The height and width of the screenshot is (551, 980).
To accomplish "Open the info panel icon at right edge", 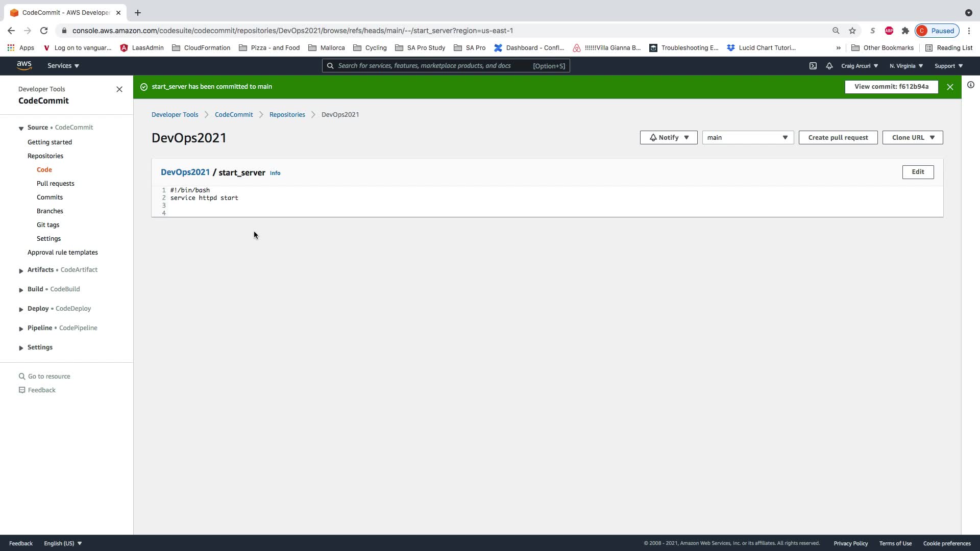I will (x=971, y=85).
